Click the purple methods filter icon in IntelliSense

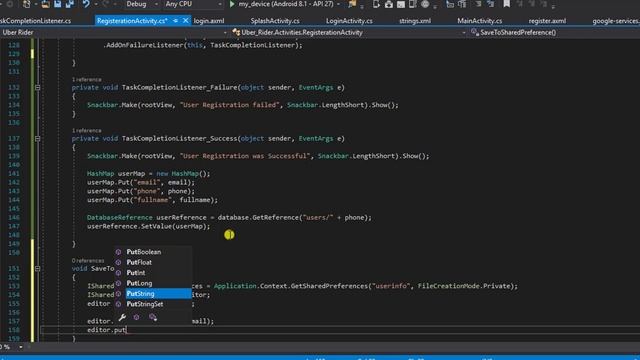coord(136,317)
